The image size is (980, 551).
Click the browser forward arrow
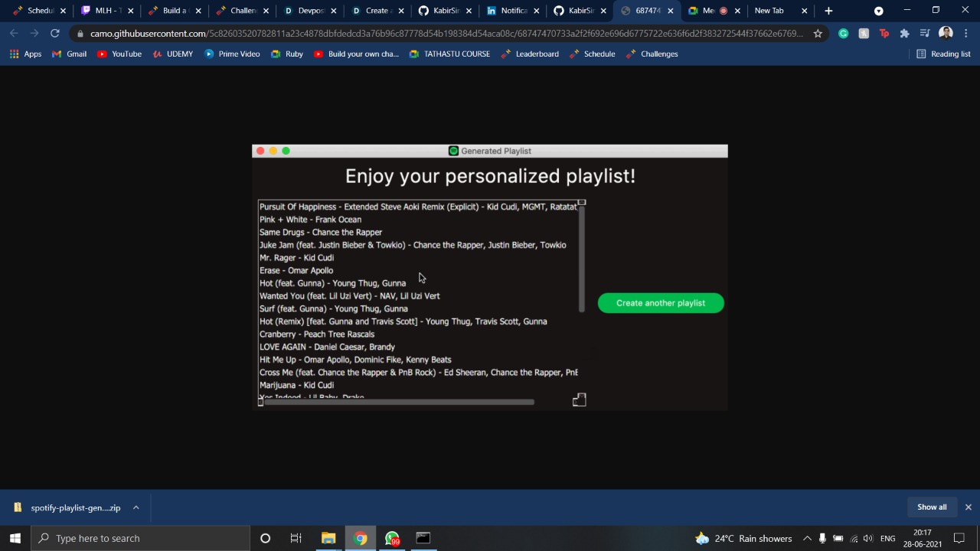34,34
